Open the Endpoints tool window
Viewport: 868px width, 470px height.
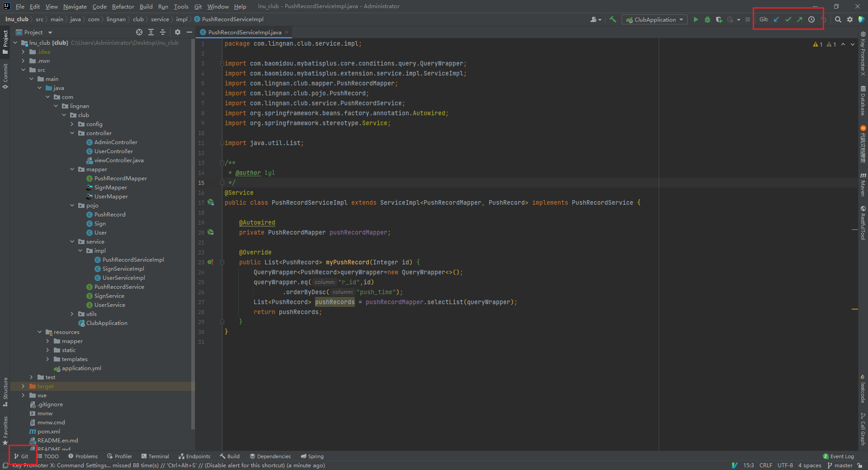(x=194, y=456)
